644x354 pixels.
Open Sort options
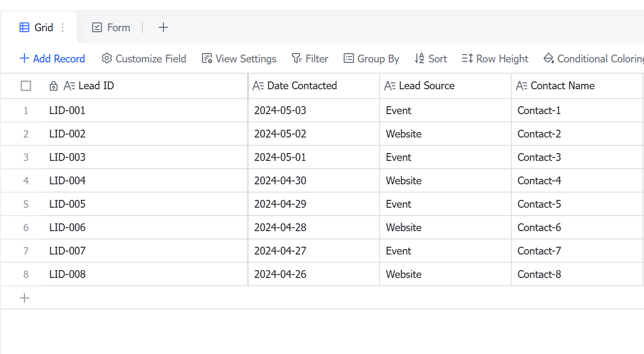click(431, 59)
